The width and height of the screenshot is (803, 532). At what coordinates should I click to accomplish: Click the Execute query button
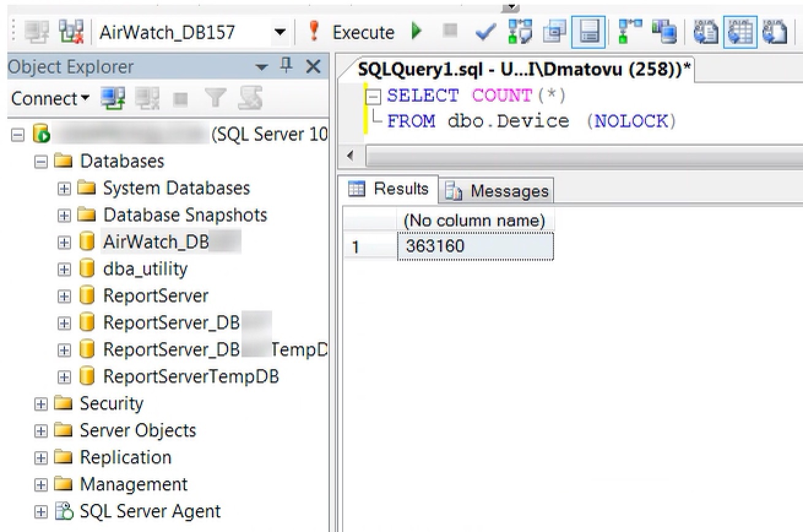[x=357, y=32]
